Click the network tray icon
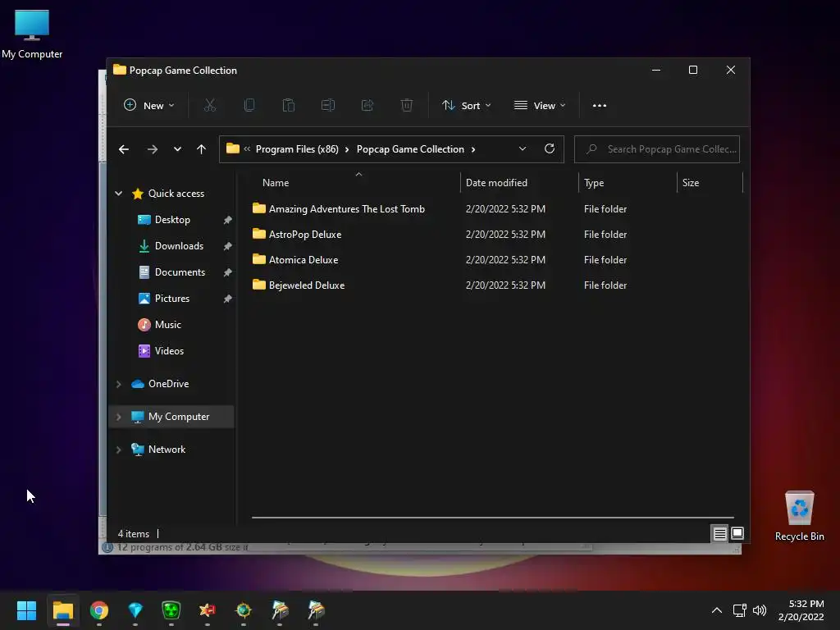Screen dimensions: 840x630 pos(739,610)
